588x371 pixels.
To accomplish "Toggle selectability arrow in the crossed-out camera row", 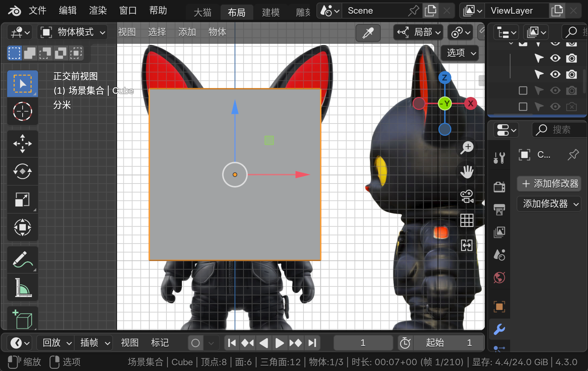I will tap(539, 107).
